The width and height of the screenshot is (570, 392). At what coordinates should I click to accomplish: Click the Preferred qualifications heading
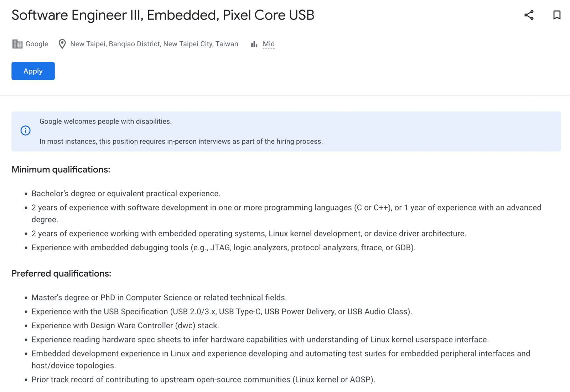pos(61,273)
